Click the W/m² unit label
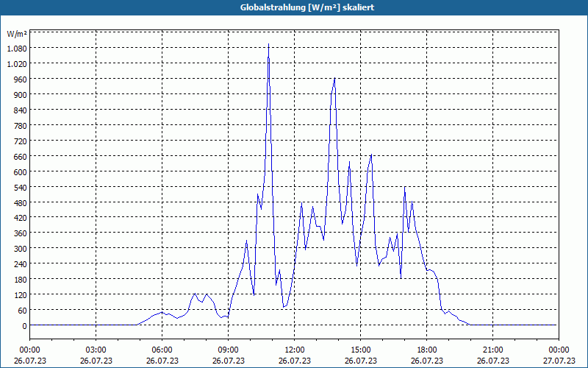Viewport: 588px width, 368px height. [x=17, y=34]
